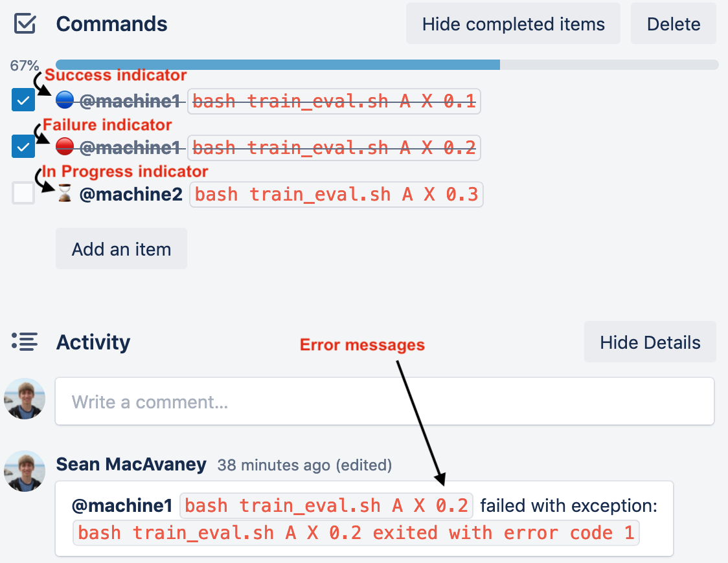
Task: Open the avatar beside the comment box
Action: tap(25, 399)
